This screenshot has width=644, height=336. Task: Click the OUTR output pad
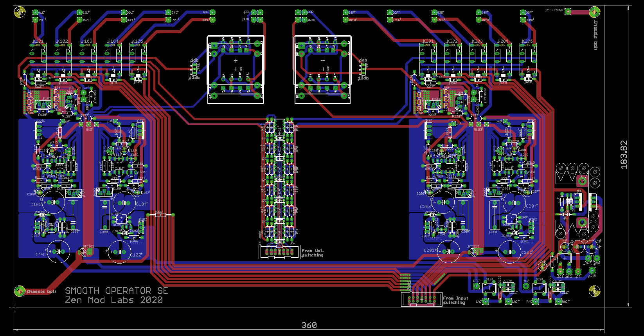[304, 20]
